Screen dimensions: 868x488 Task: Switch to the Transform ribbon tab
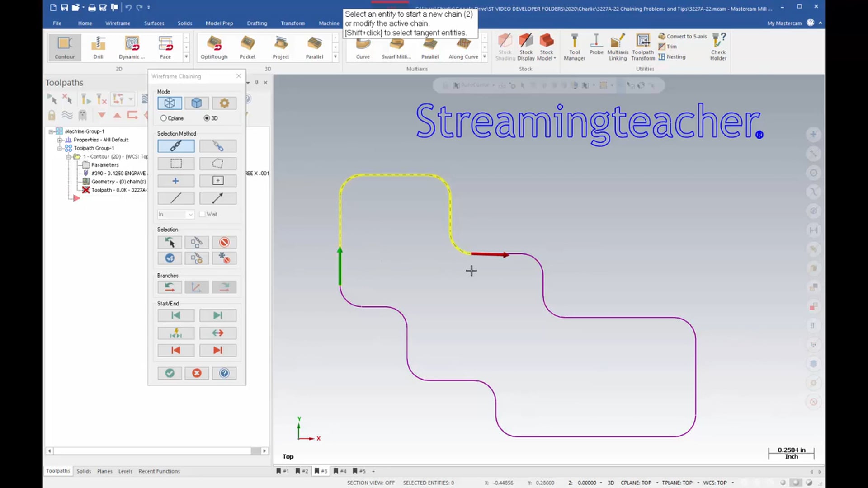(x=292, y=23)
